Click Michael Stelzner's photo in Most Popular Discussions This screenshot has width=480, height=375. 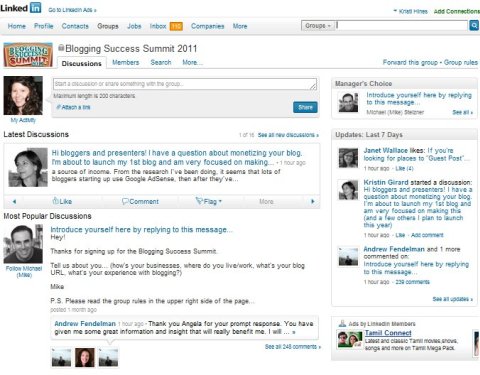pyautogui.click(x=23, y=244)
